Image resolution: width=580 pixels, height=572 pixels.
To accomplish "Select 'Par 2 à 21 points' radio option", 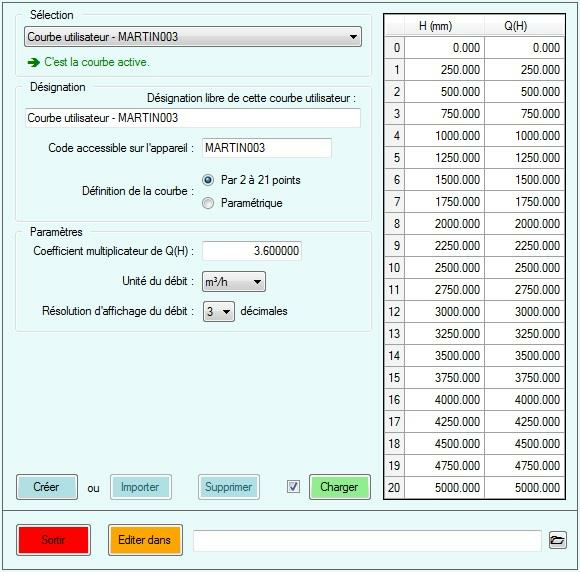I will click(x=208, y=180).
